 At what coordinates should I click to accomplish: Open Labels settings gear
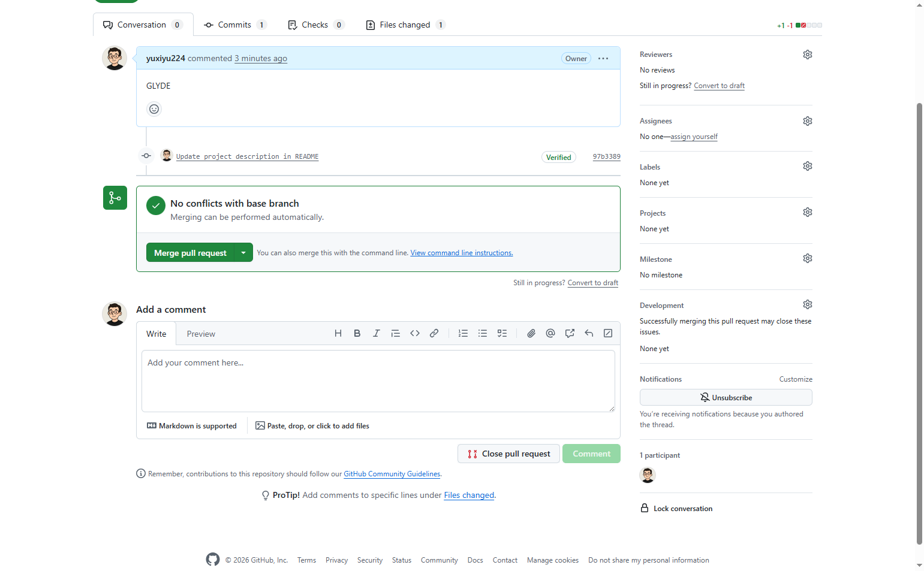[808, 166]
